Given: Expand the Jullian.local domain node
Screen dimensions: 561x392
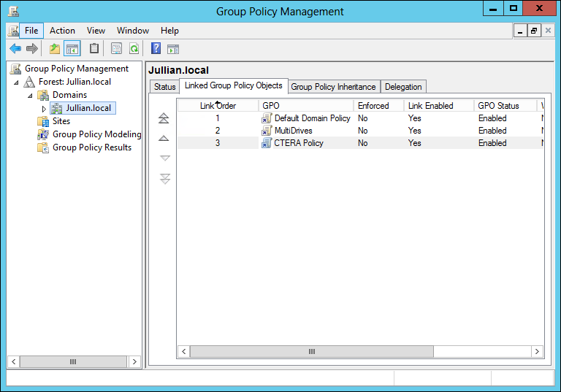Looking at the screenshot, I should [44, 109].
